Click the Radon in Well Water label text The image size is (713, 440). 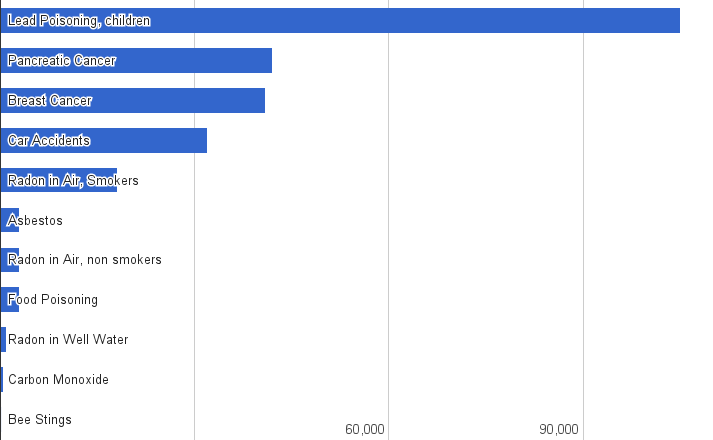point(68,340)
